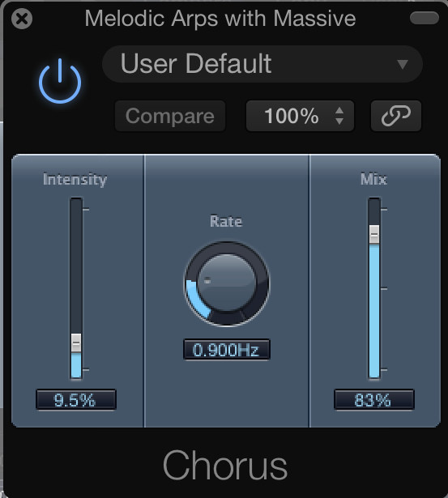Viewport: 448px width, 498px height.
Task: Click the 0.900Hz rate value field
Action: (x=227, y=350)
